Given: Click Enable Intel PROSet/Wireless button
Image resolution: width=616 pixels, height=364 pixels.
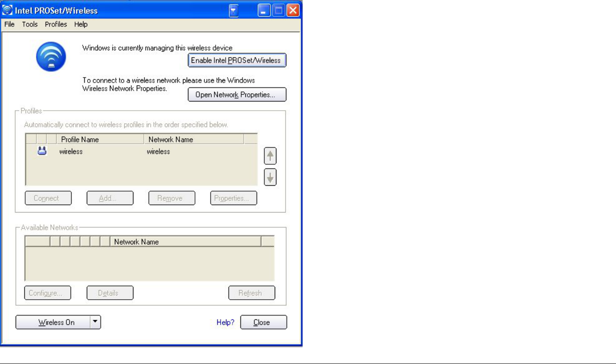Looking at the screenshot, I should [237, 60].
